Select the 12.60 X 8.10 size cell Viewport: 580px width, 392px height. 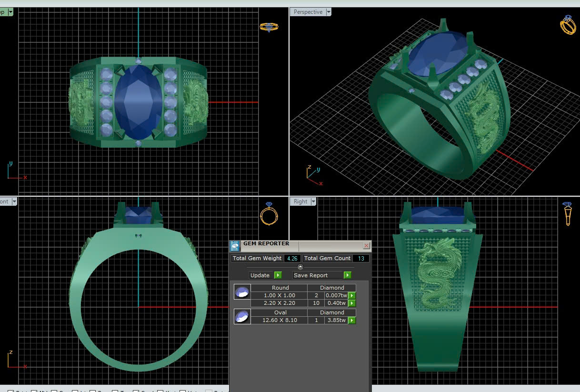[280, 320]
